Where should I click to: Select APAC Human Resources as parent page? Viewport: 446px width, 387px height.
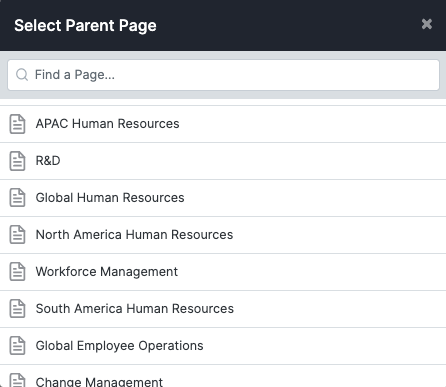point(223,124)
